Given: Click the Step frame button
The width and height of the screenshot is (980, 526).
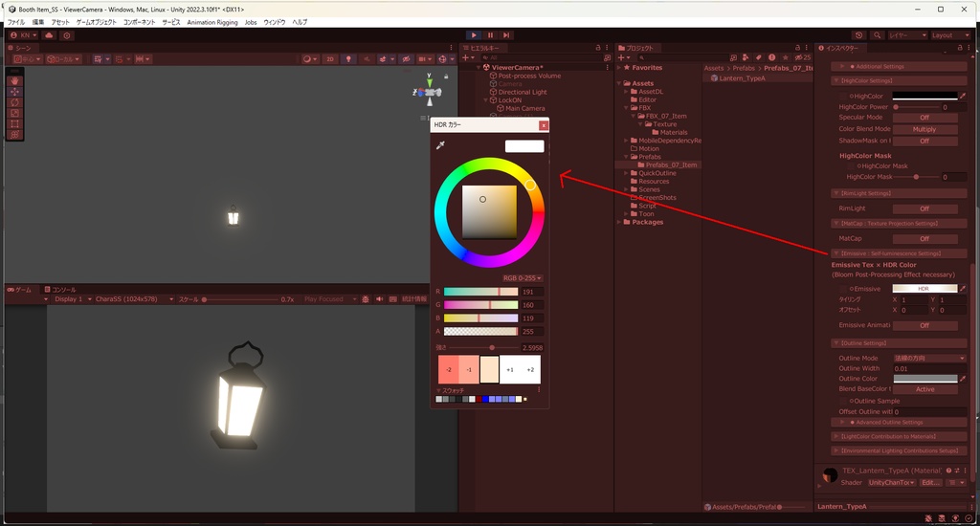Looking at the screenshot, I should tap(506, 35).
